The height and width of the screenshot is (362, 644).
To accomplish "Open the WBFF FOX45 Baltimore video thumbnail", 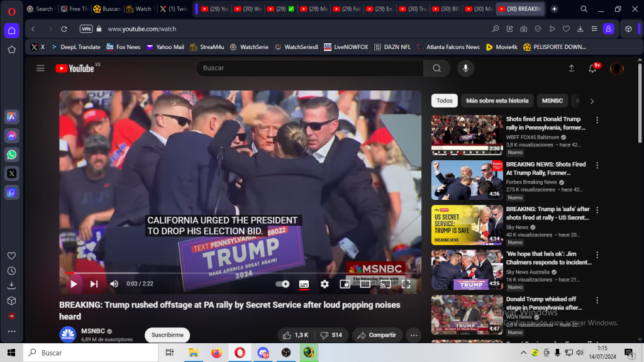I will 467,135.
